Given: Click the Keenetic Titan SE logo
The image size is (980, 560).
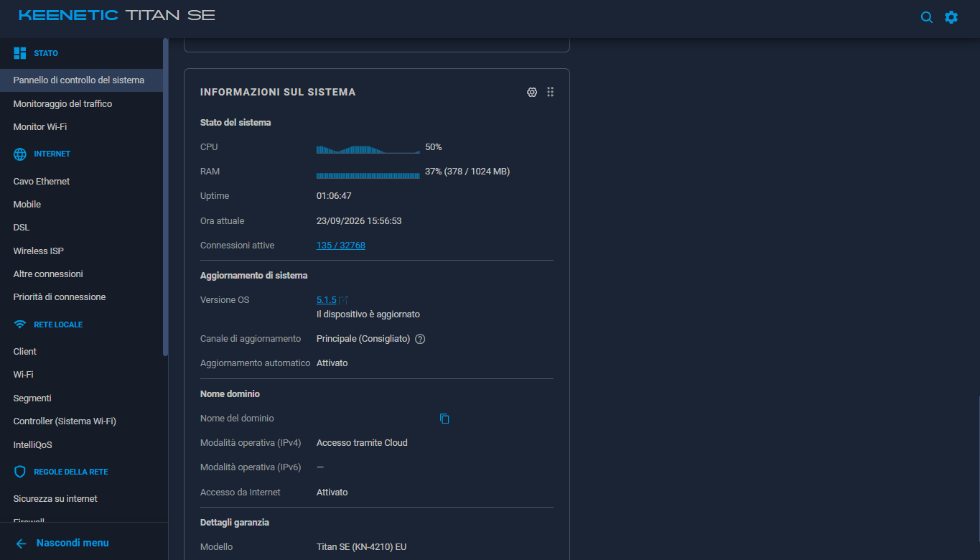Looking at the screenshot, I should click(116, 15).
